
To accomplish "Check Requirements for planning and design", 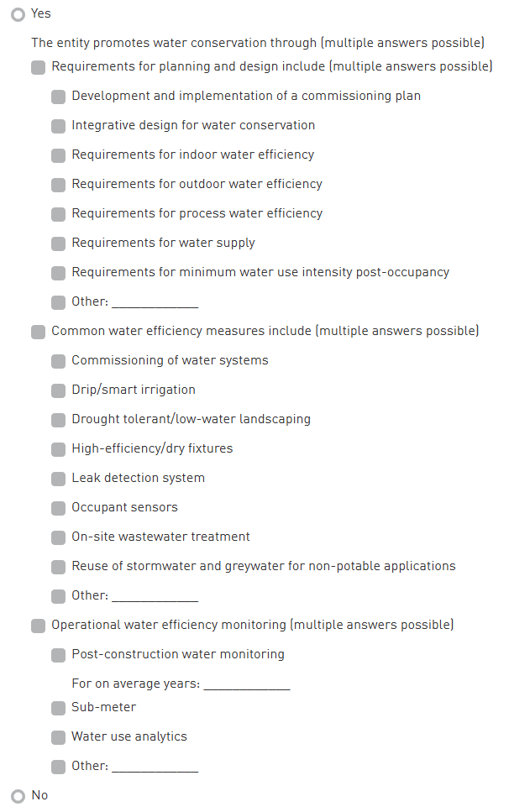I will (39, 67).
